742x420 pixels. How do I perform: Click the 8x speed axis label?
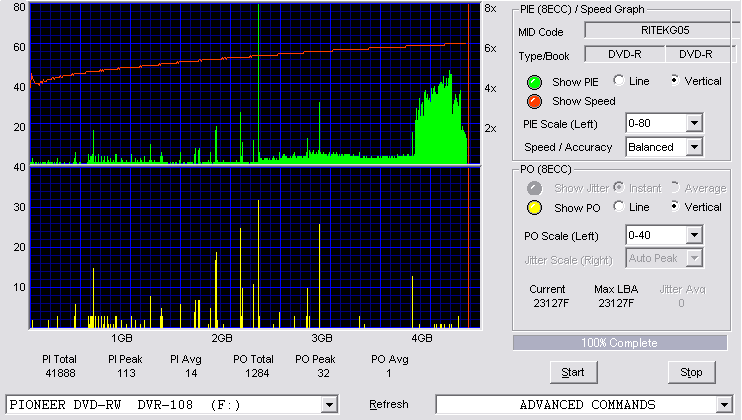point(490,9)
